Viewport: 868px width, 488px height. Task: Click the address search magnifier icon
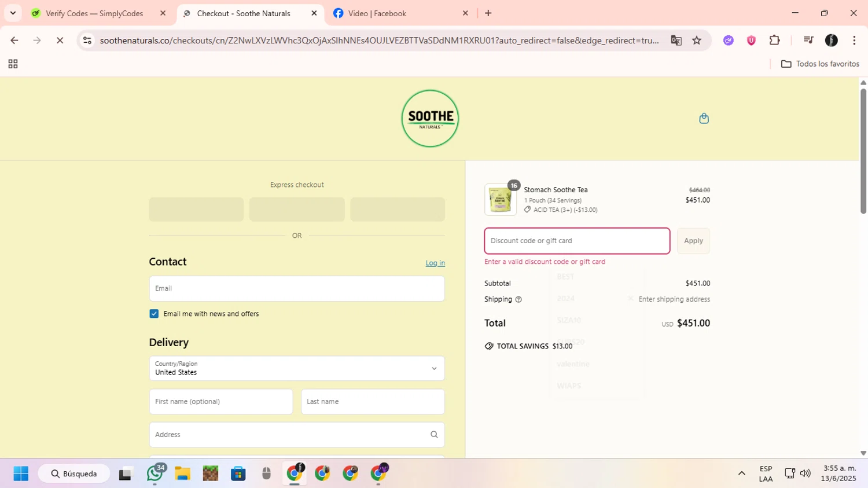pyautogui.click(x=434, y=435)
